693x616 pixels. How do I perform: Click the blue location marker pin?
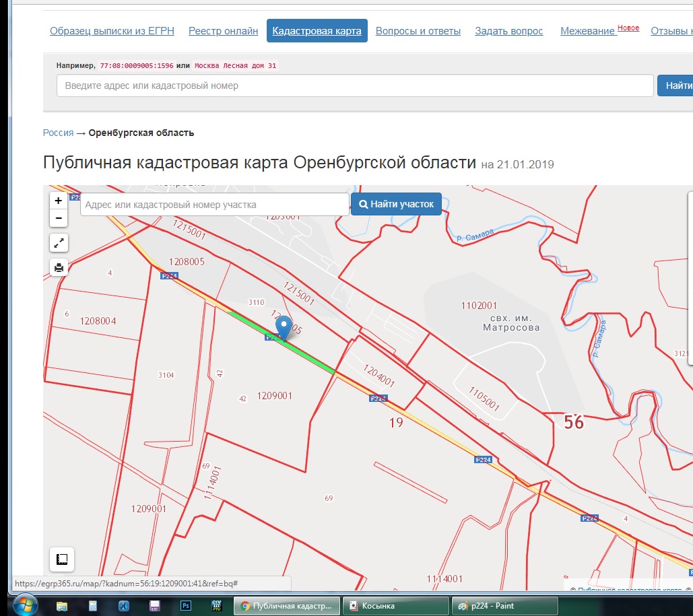(x=284, y=327)
